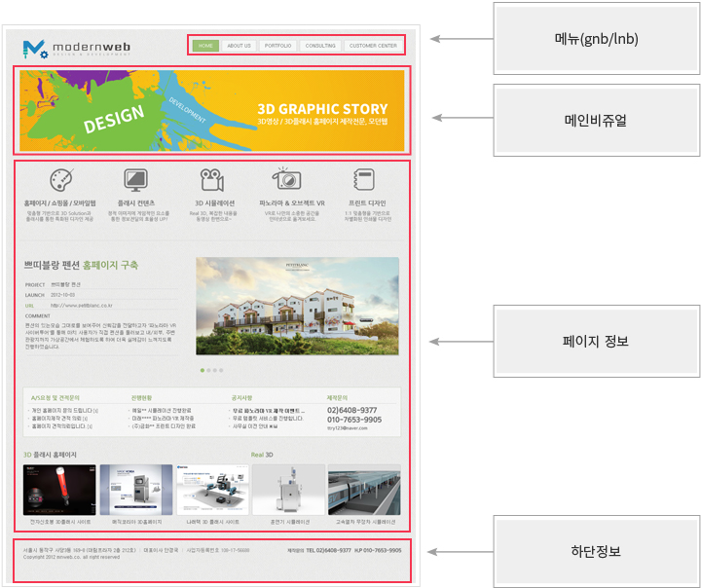Open the panorama VR camera icon
The image size is (701, 588).
coord(286,179)
